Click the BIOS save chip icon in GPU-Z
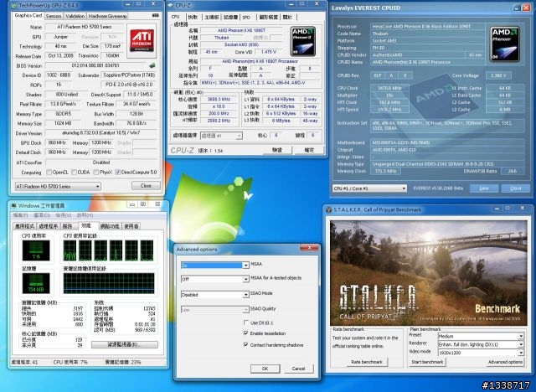 click(x=152, y=65)
